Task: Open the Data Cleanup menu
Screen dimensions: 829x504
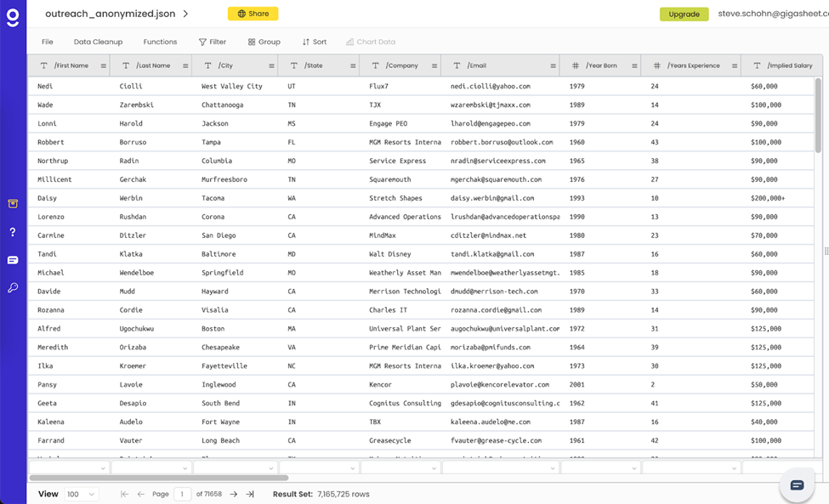Action: (x=99, y=42)
